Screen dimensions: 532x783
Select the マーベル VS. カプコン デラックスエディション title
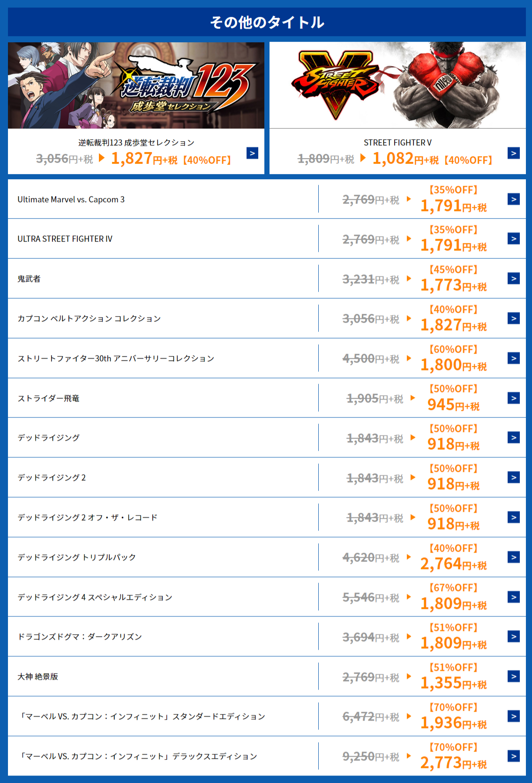[x=137, y=756]
